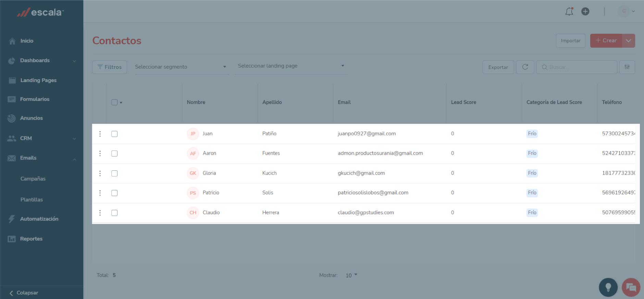Click email admon.productosurania@gmail.com
The image size is (644, 299).
(380, 153)
